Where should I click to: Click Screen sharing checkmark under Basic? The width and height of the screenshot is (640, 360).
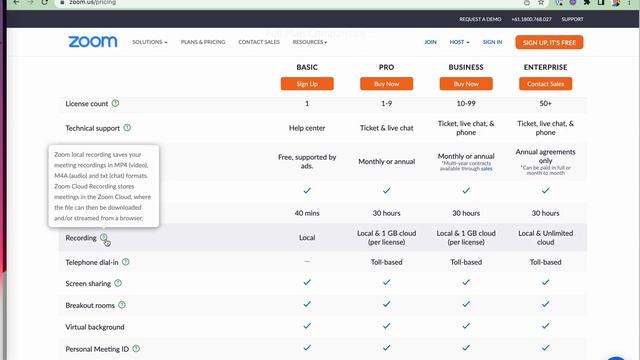(x=307, y=282)
